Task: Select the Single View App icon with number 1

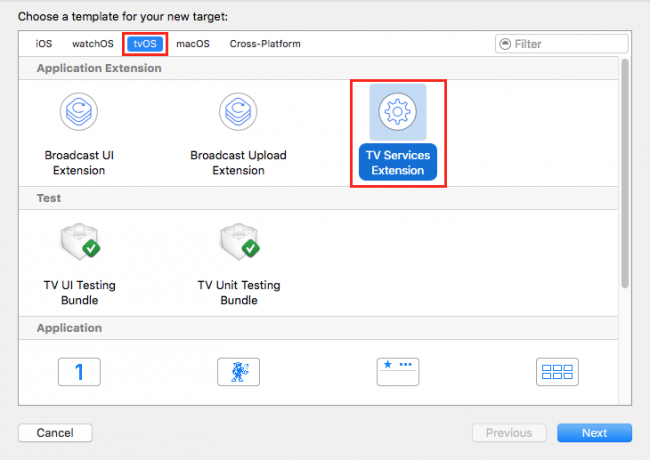Action: tap(79, 372)
